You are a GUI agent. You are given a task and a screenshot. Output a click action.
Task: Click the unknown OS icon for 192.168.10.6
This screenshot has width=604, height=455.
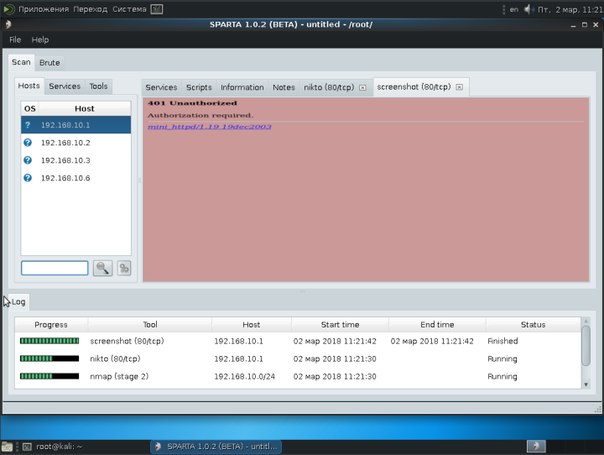[28, 177]
